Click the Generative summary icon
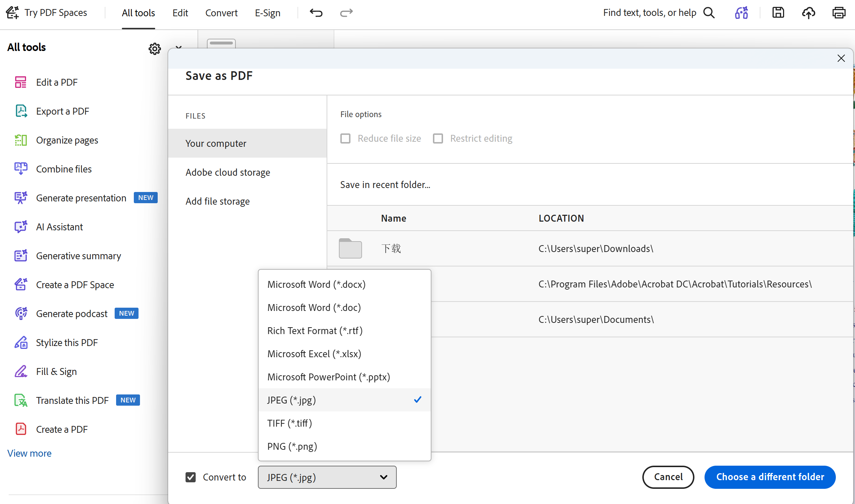 tap(21, 256)
